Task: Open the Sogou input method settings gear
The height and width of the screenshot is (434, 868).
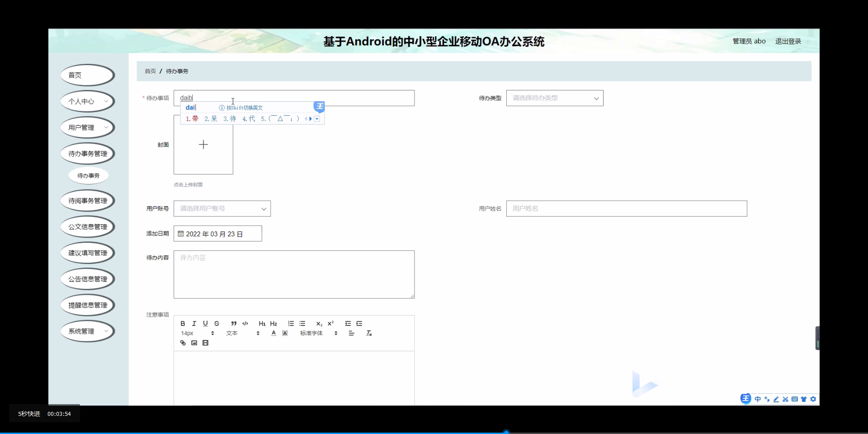Action: tap(813, 399)
